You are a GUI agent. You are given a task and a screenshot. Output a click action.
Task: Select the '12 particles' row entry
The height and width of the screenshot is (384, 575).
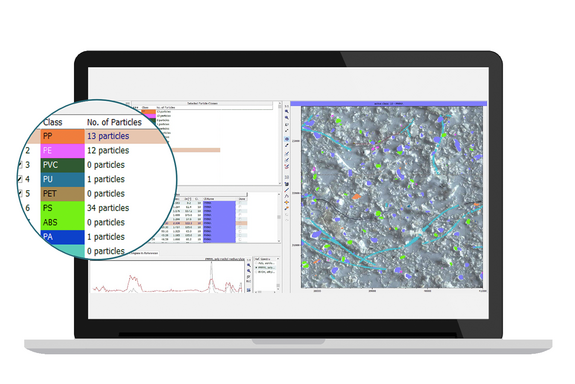tap(108, 150)
